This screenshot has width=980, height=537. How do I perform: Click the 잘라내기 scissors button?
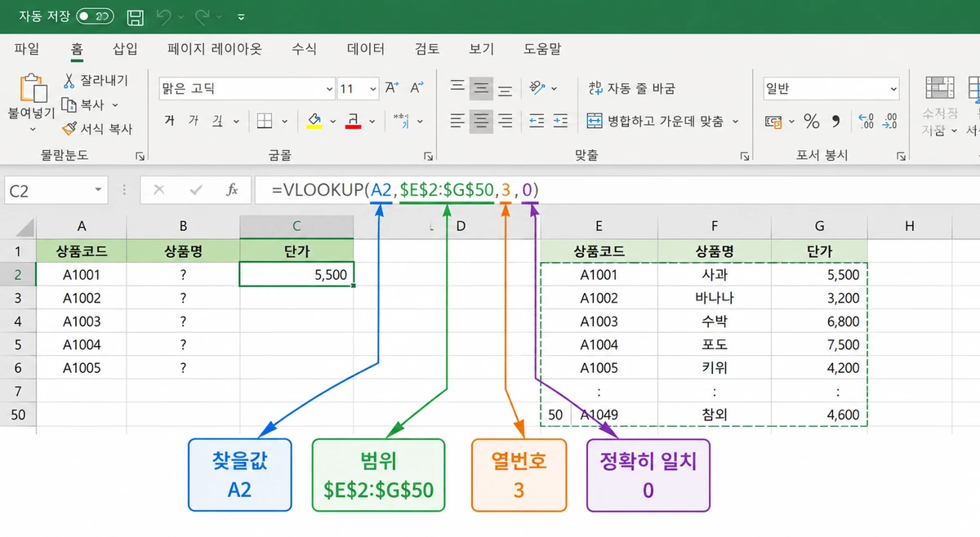pos(96,81)
